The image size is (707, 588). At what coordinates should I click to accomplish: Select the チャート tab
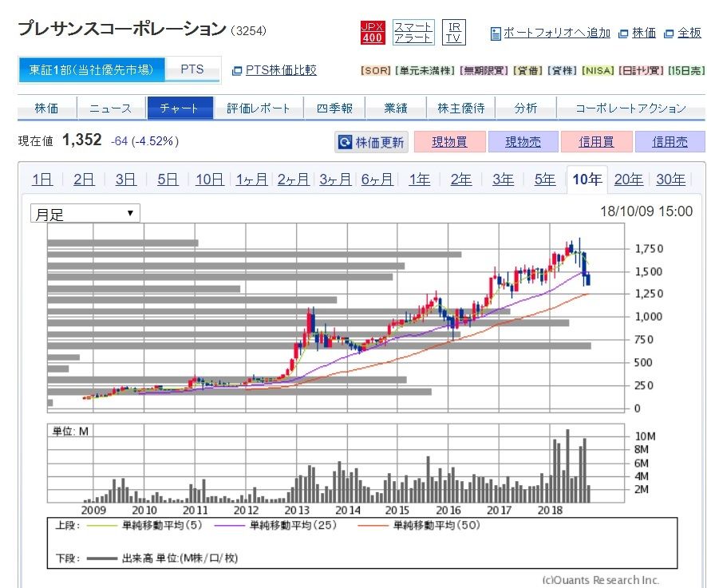[180, 109]
